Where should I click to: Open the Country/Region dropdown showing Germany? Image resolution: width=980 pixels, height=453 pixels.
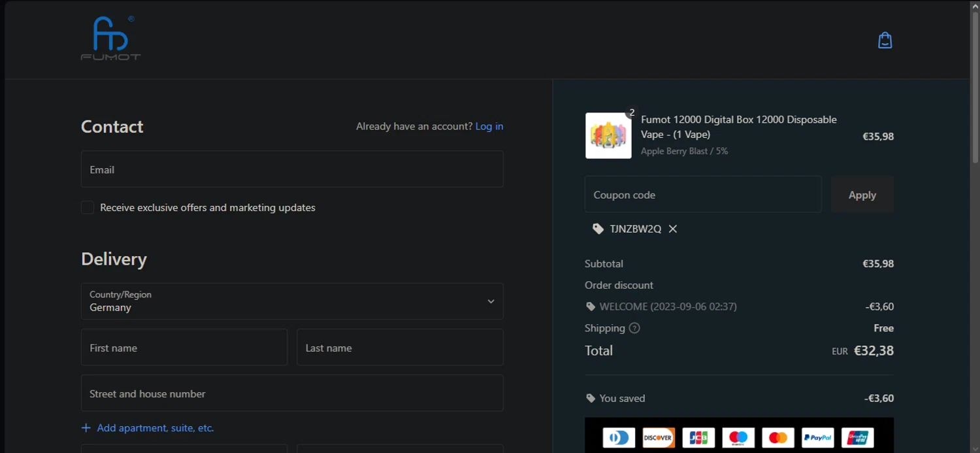(292, 301)
